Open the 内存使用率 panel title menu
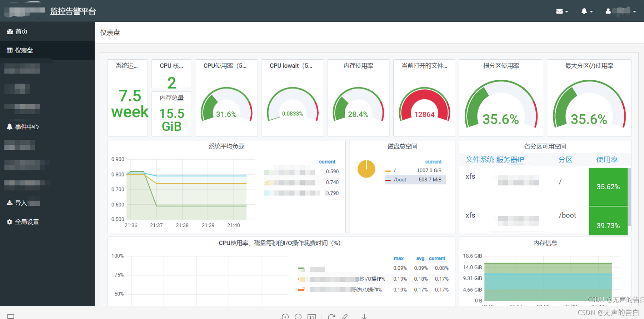The width and height of the screenshot is (644, 319). point(358,66)
